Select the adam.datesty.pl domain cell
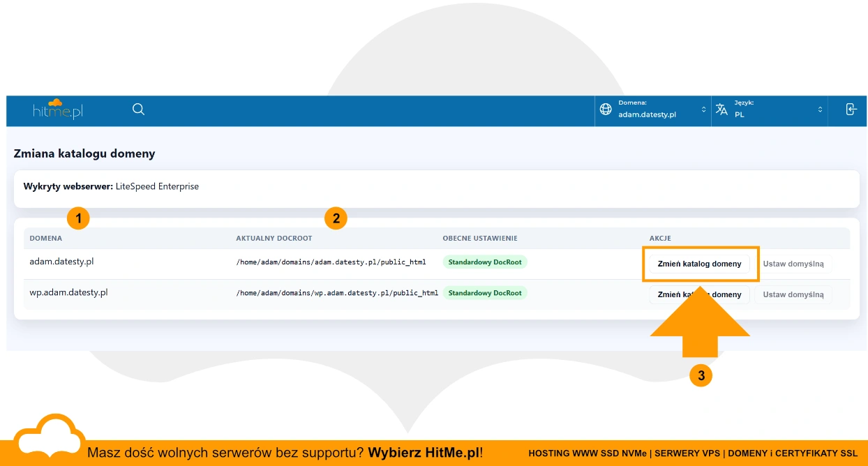This screenshot has height=466, width=868. tap(61, 262)
